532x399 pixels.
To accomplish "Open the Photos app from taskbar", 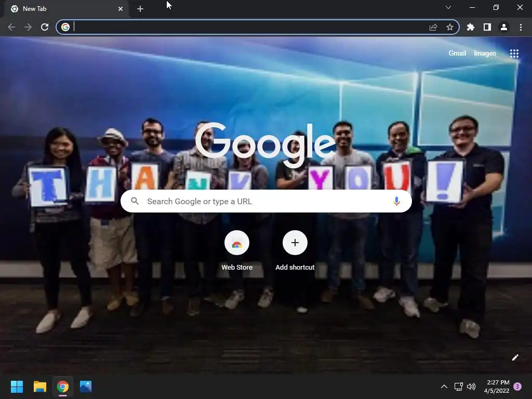I will point(86,387).
